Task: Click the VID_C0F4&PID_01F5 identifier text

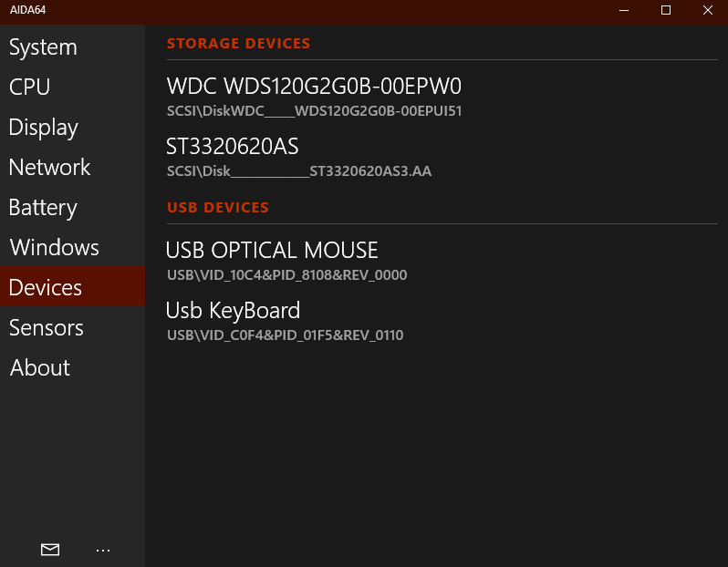Action: point(285,335)
